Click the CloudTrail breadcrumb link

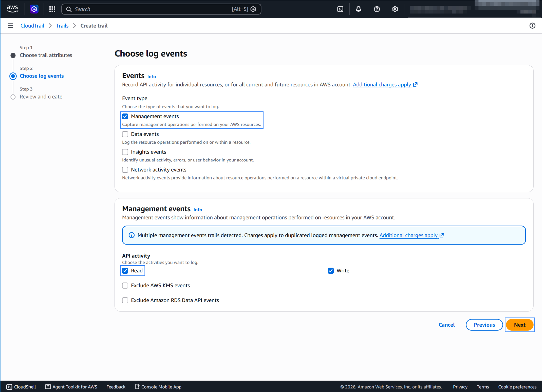(32, 26)
